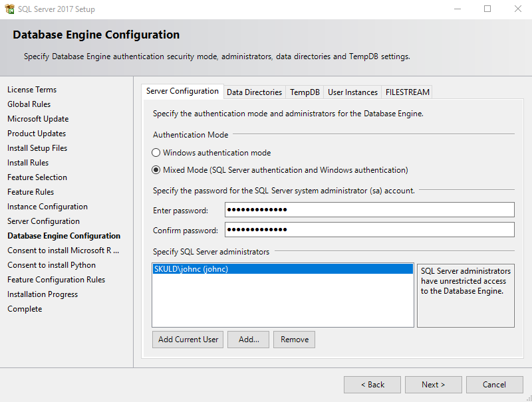The width and height of the screenshot is (532, 402).
Task: Minimize the SQL Server 2017 Setup window
Action: coord(458,9)
